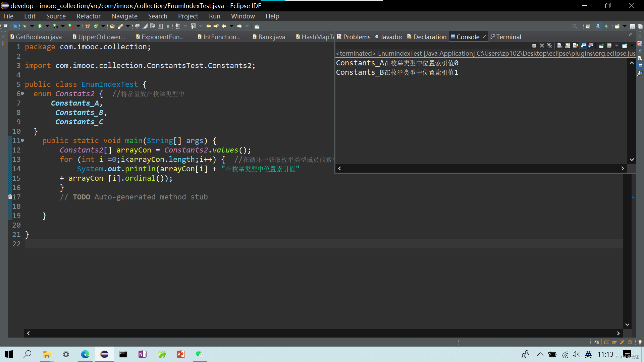Toggle Scroll Lock in the Console toolbar
Screen dimensions: 644x362
click(568, 46)
